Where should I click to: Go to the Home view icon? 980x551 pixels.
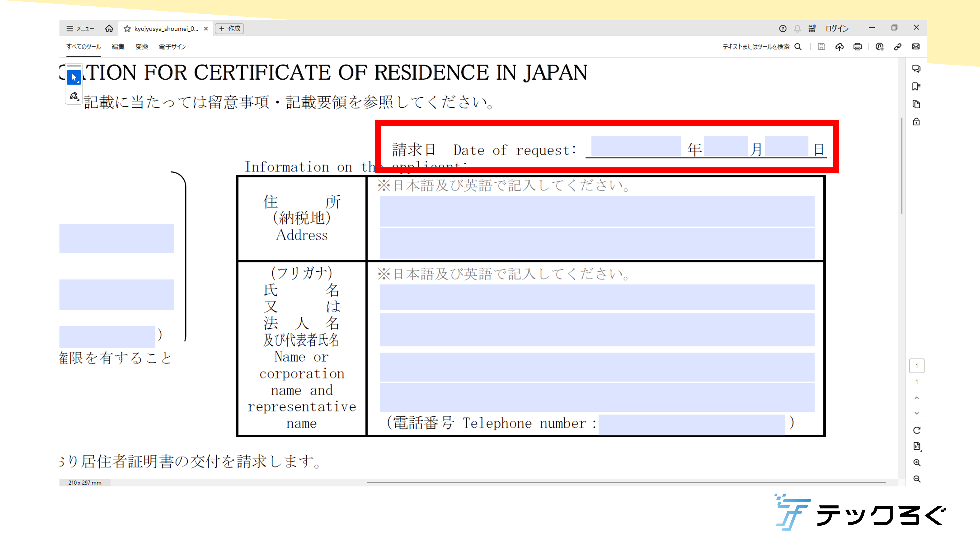109,28
